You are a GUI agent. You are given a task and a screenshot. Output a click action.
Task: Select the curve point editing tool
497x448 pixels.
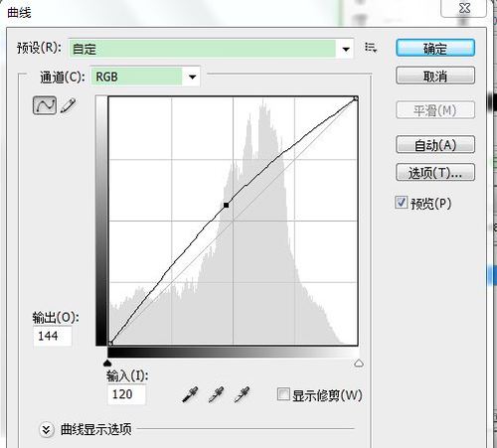pyautogui.click(x=45, y=105)
